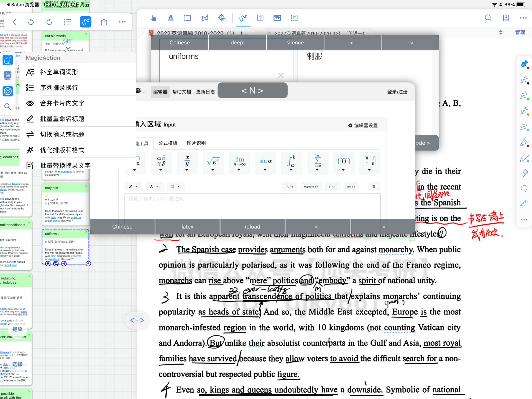532x399 pixels.
Task: Click the share icon in mindmap toolbar
Action: click(104, 22)
